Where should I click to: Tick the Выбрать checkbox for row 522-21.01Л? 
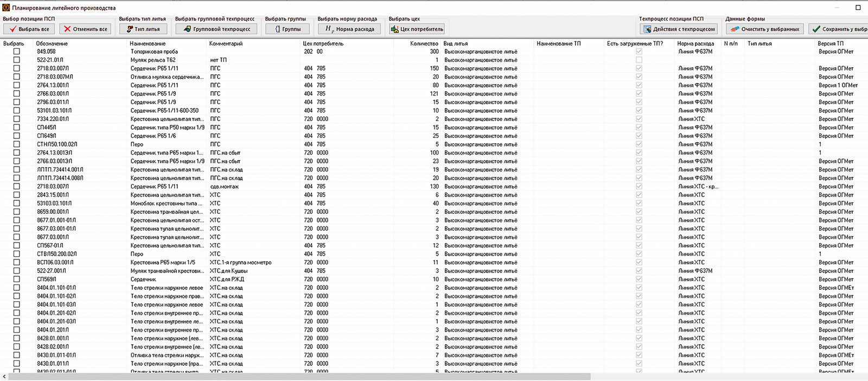point(16,60)
